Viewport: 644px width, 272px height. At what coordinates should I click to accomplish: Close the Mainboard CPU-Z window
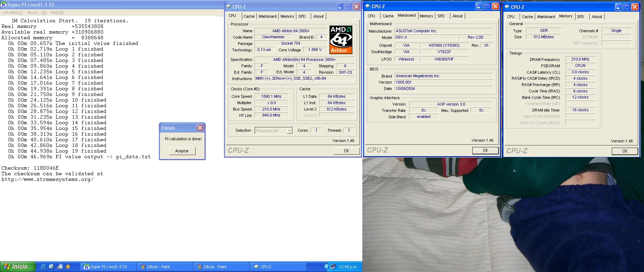[495, 6]
